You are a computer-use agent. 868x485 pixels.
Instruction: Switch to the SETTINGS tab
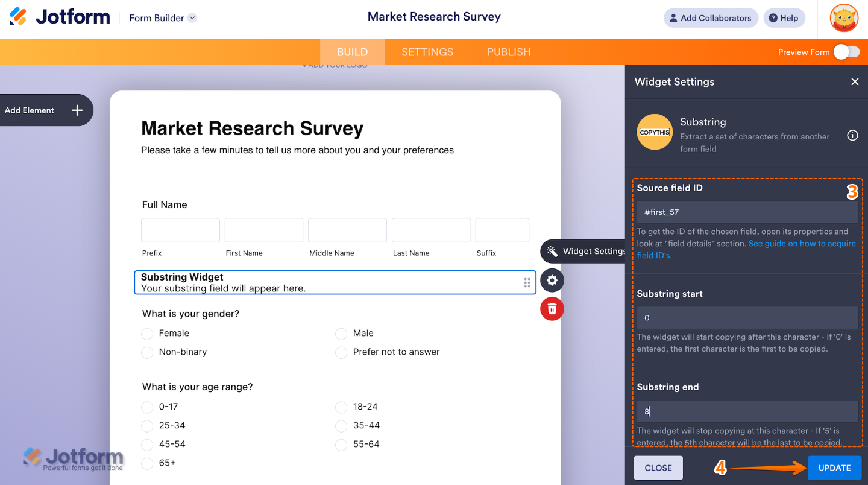[427, 52]
